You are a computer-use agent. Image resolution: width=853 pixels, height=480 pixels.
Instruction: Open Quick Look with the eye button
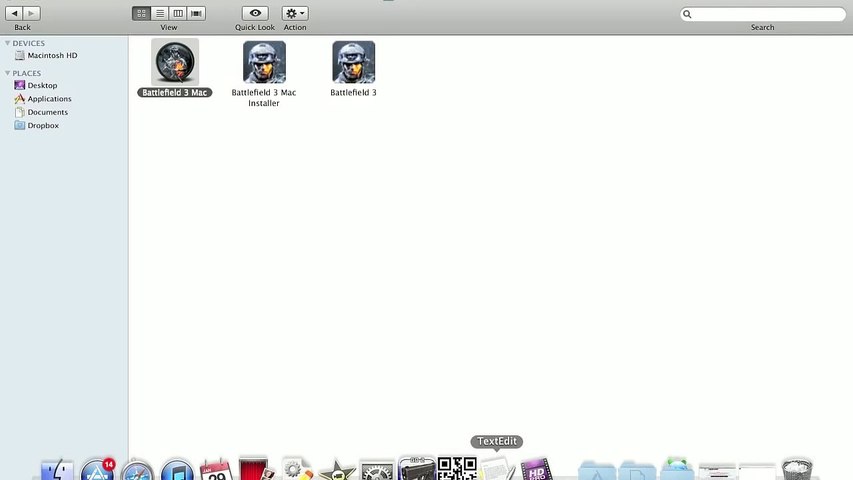[255, 13]
